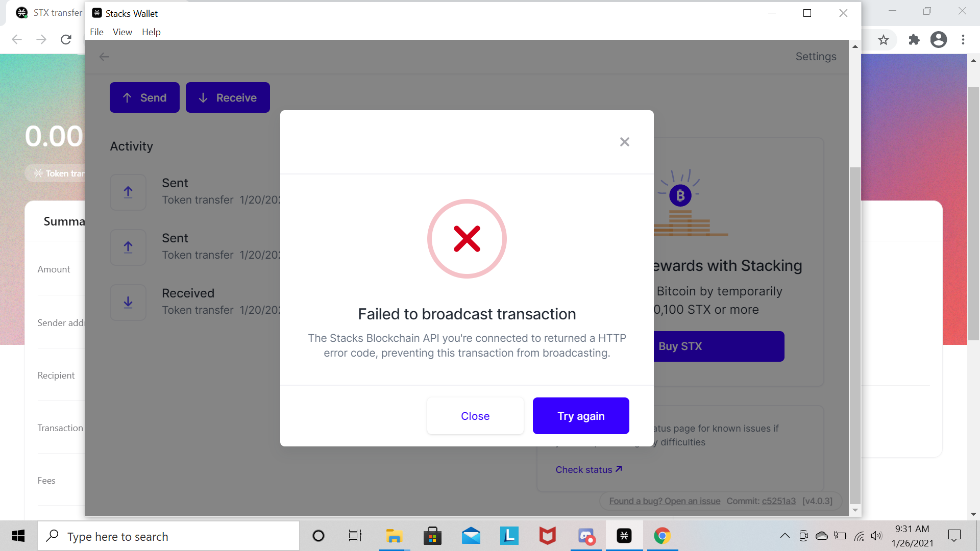Open File Explorer from the taskbar
Viewport: 980px width, 551px height.
[x=394, y=536]
